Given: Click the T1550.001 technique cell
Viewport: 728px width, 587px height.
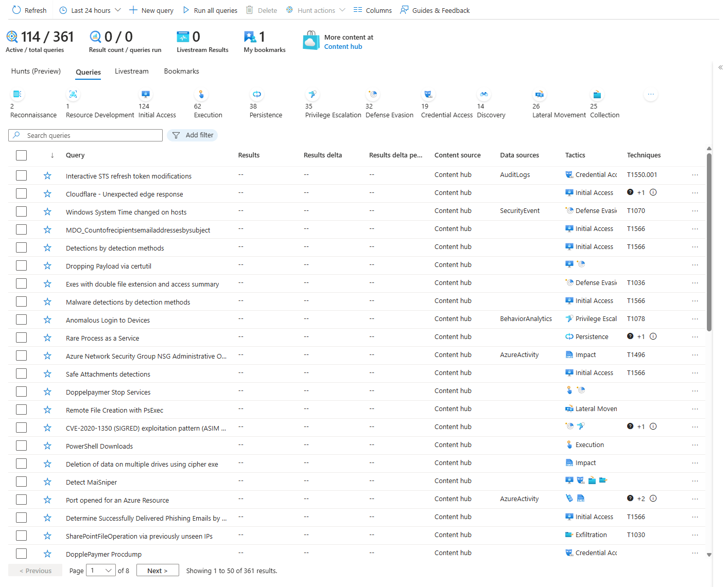Looking at the screenshot, I should coord(642,175).
